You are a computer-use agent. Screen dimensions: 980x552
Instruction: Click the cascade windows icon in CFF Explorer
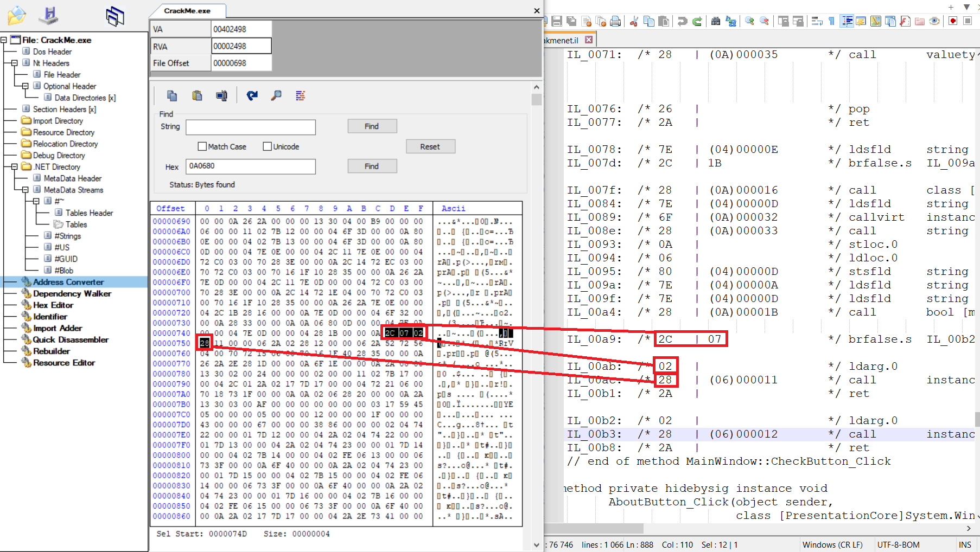point(115,16)
